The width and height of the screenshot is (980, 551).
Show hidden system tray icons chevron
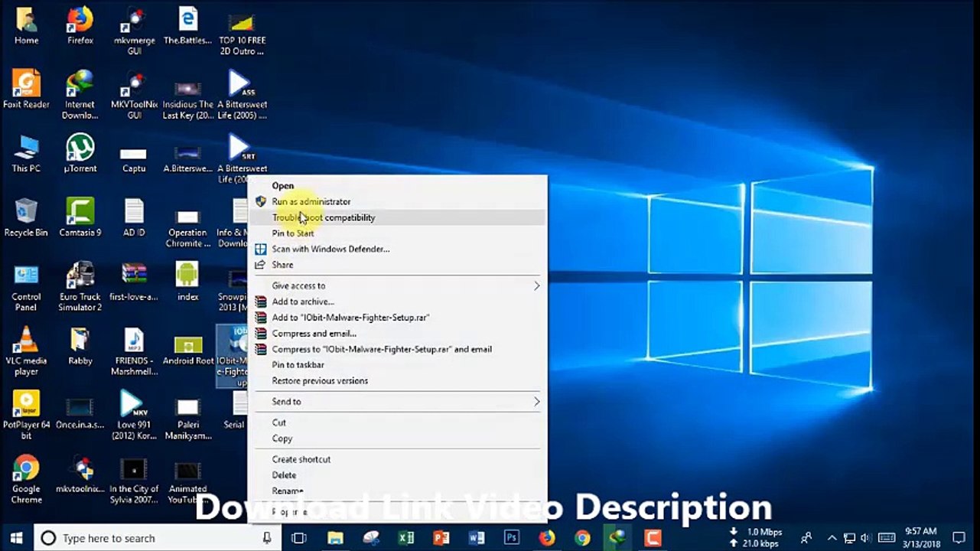833,538
